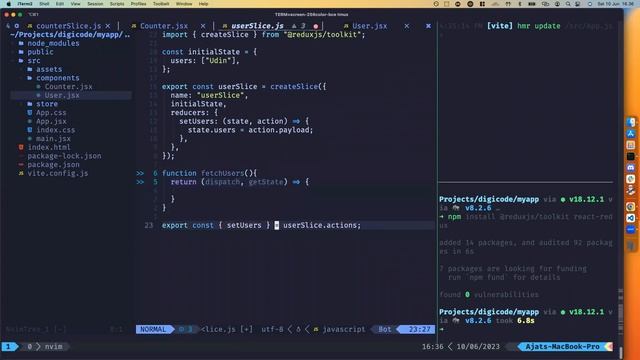Click the 23:27 cursor position indicator

[420, 329]
